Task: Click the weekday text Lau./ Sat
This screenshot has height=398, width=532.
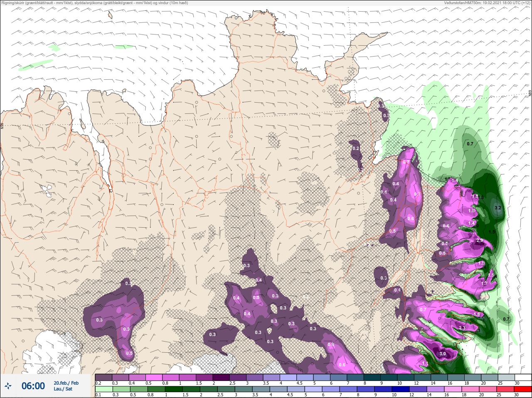Action: tap(63, 389)
